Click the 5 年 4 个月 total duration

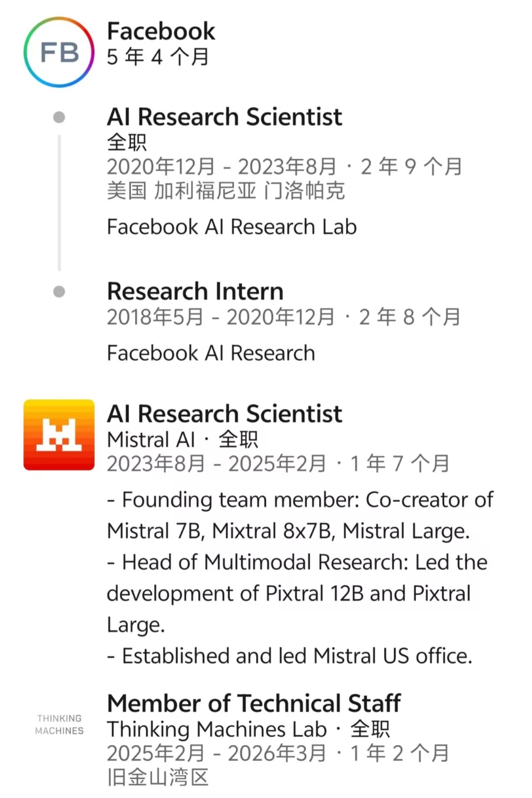(x=158, y=56)
